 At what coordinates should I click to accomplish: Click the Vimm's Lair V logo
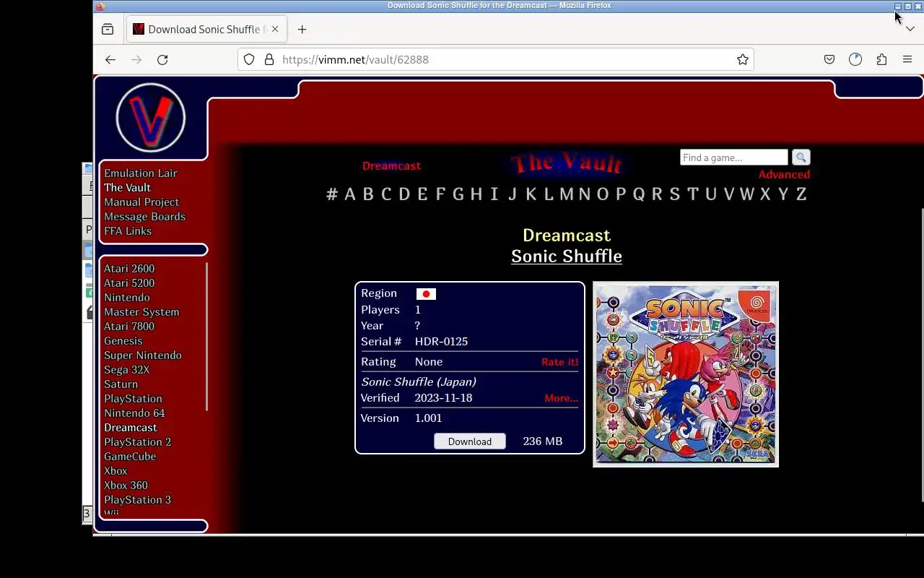(151, 118)
